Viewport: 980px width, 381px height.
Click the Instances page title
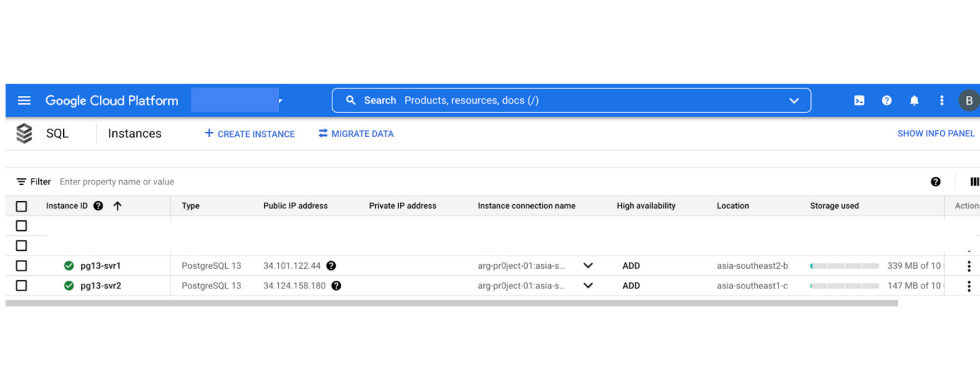(135, 134)
